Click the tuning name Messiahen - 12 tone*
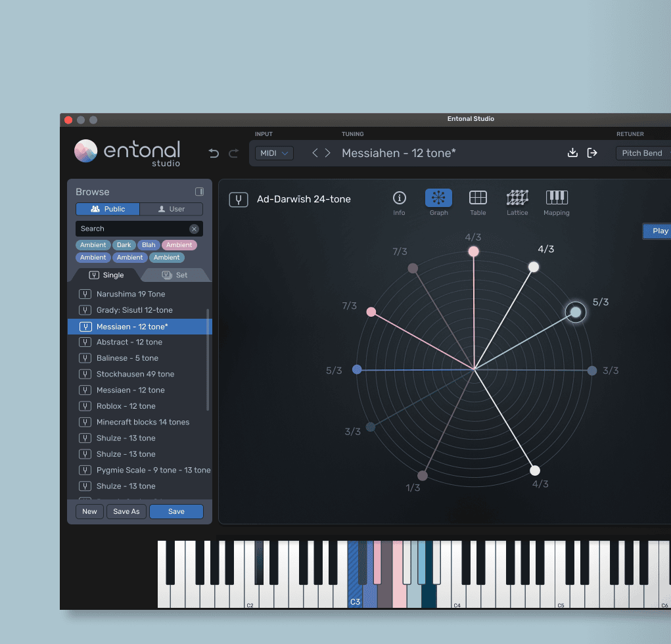 (x=398, y=152)
